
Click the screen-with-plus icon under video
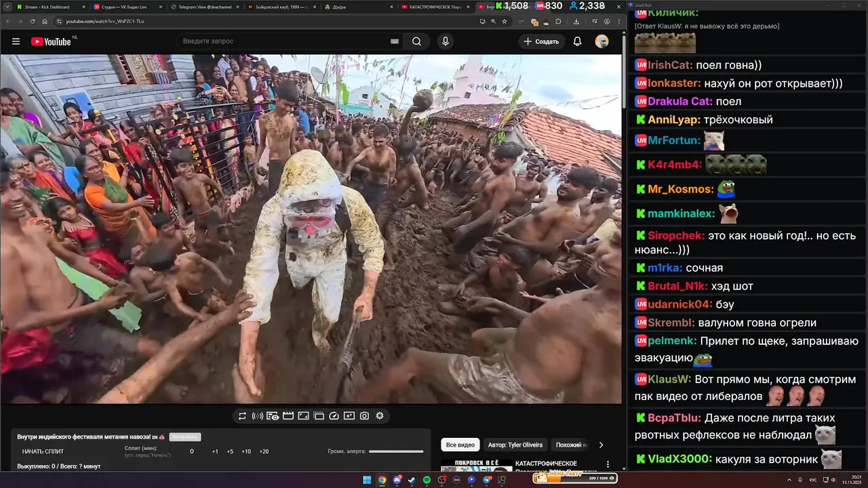pyautogui.click(x=349, y=415)
